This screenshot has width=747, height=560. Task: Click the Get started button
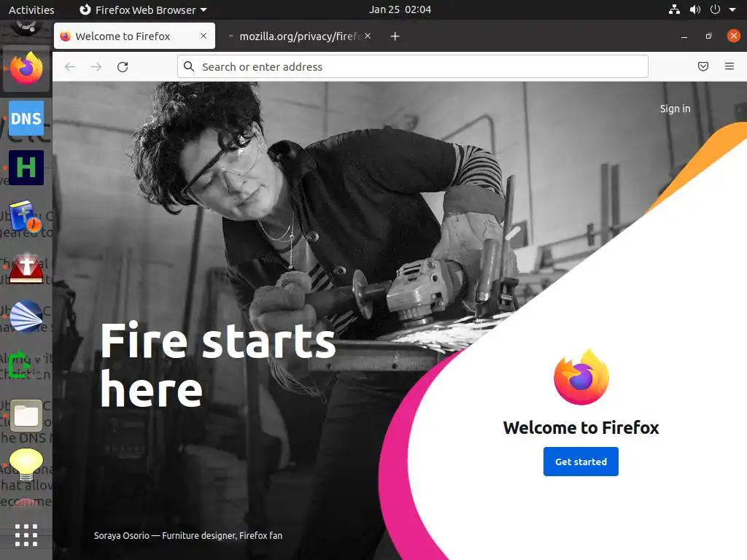tap(581, 462)
